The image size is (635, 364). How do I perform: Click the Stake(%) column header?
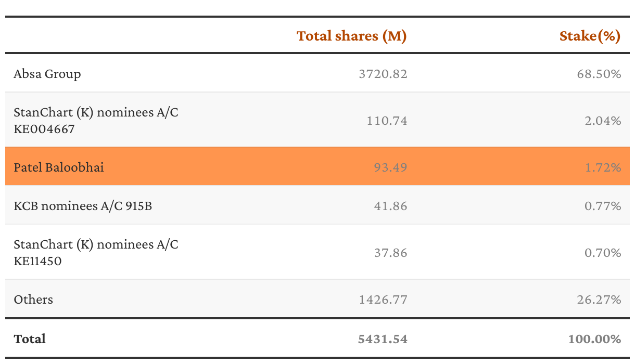point(590,36)
